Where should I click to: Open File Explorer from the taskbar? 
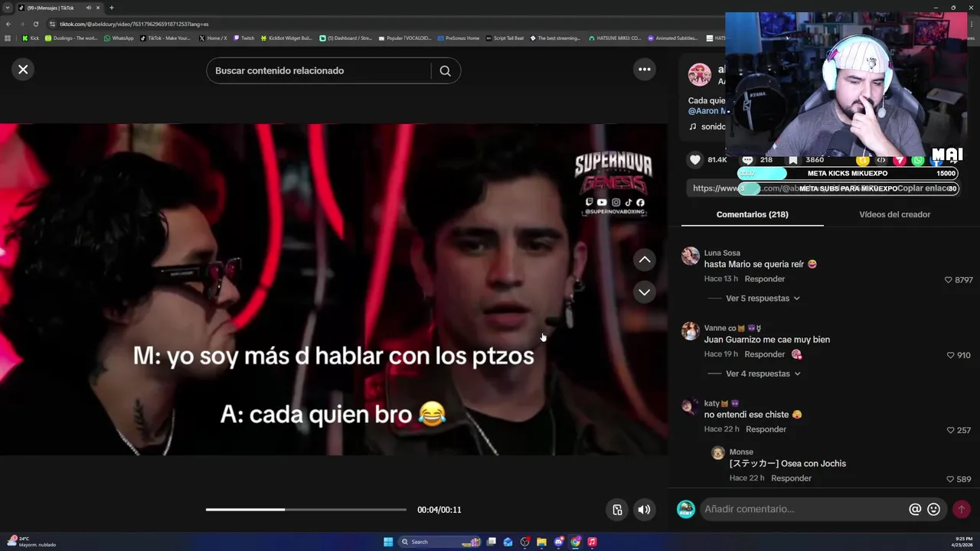tap(541, 542)
